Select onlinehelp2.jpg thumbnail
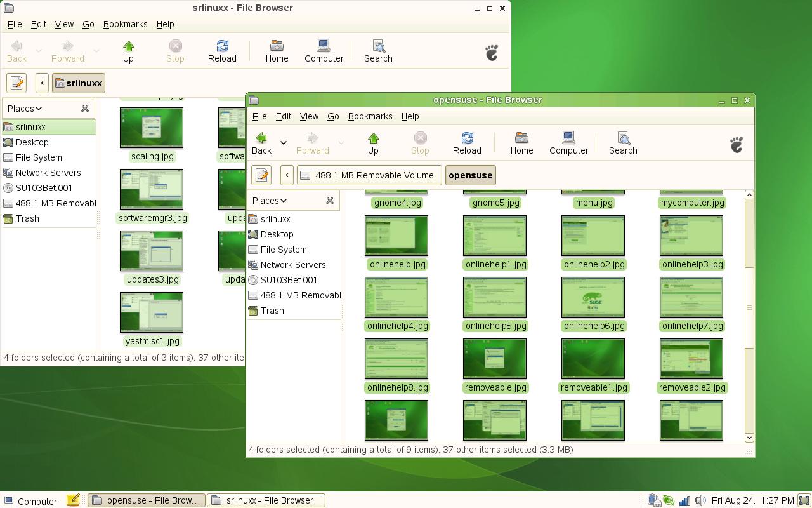812x508 pixels. tap(593, 236)
